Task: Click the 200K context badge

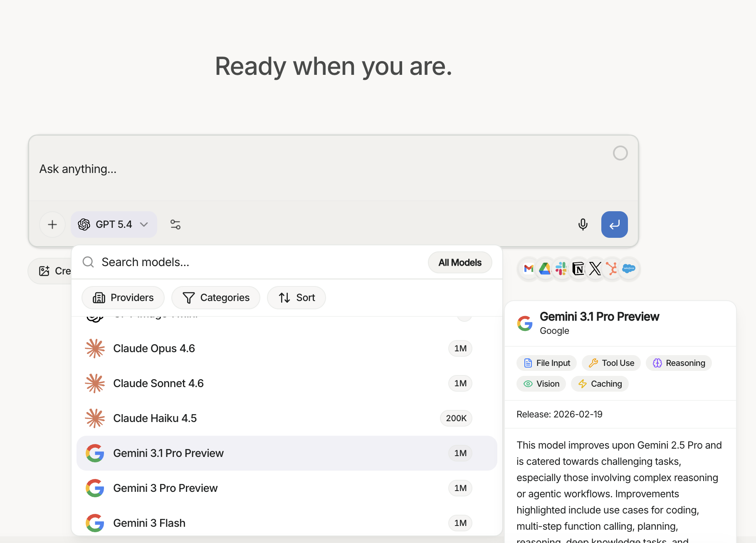Action: (456, 418)
